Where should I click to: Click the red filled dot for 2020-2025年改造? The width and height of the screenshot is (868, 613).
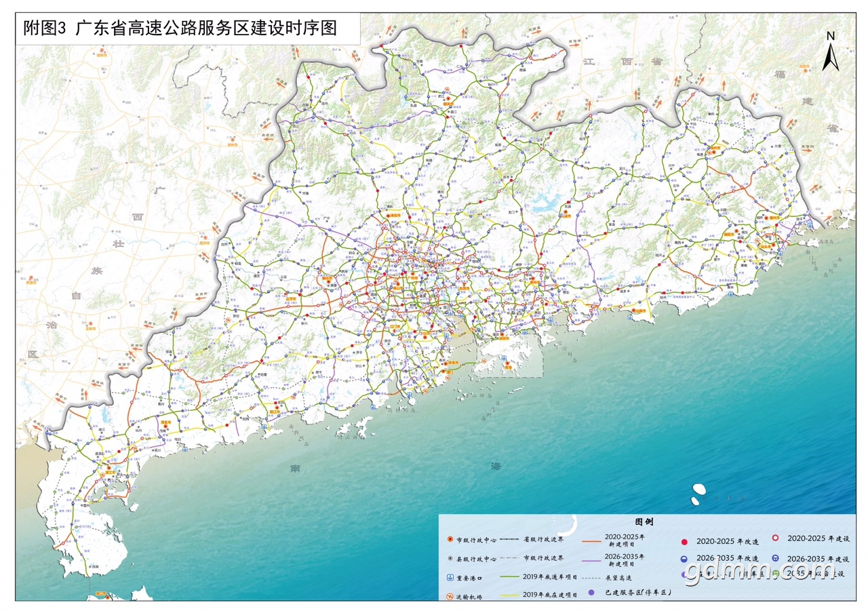[x=684, y=542]
